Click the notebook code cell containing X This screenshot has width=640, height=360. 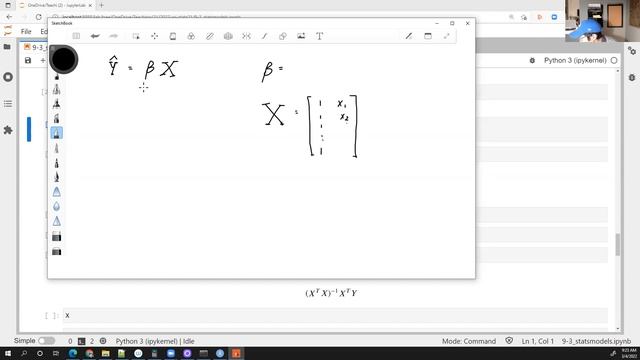point(335,315)
